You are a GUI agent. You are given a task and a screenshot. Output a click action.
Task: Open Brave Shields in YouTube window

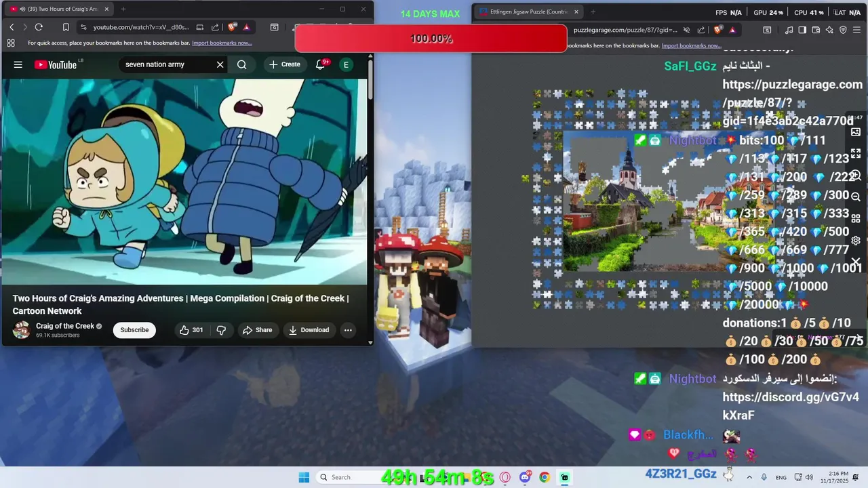tap(233, 27)
